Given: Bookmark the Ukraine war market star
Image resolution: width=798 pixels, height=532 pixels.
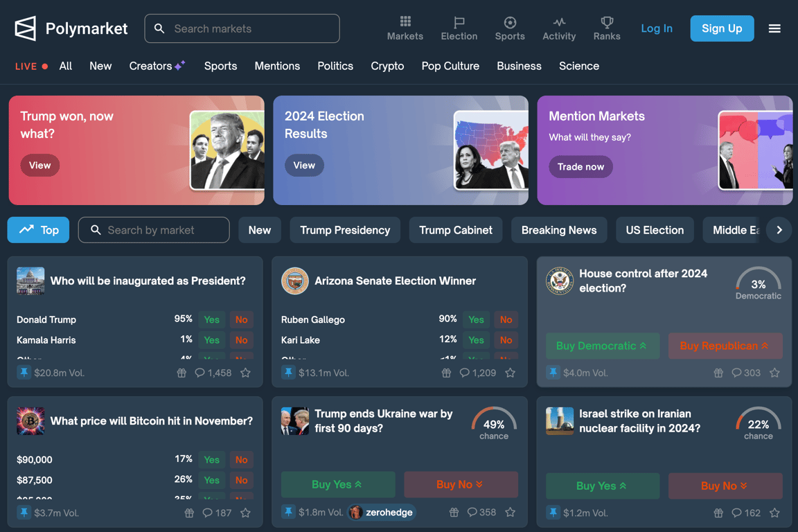Looking at the screenshot, I should point(510,512).
